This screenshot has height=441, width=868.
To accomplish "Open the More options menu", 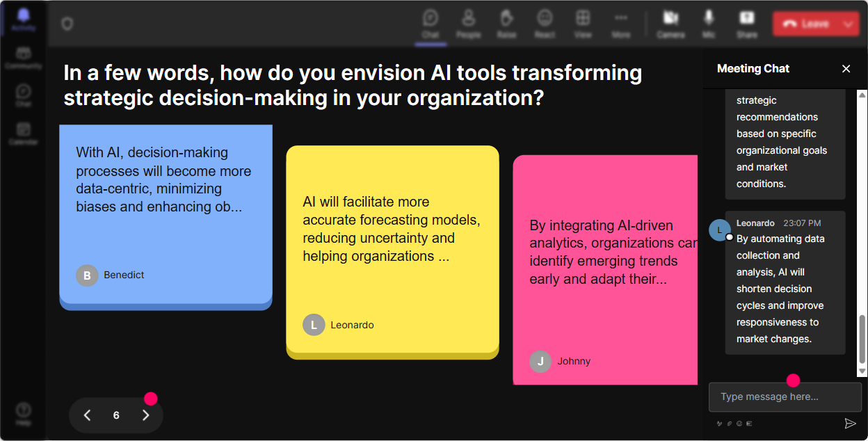I will pyautogui.click(x=621, y=24).
